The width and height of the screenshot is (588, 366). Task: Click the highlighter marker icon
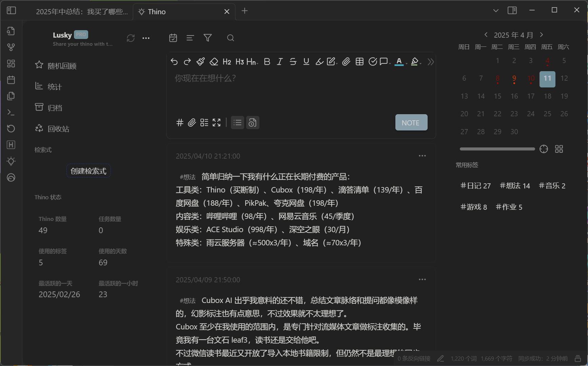(319, 62)
